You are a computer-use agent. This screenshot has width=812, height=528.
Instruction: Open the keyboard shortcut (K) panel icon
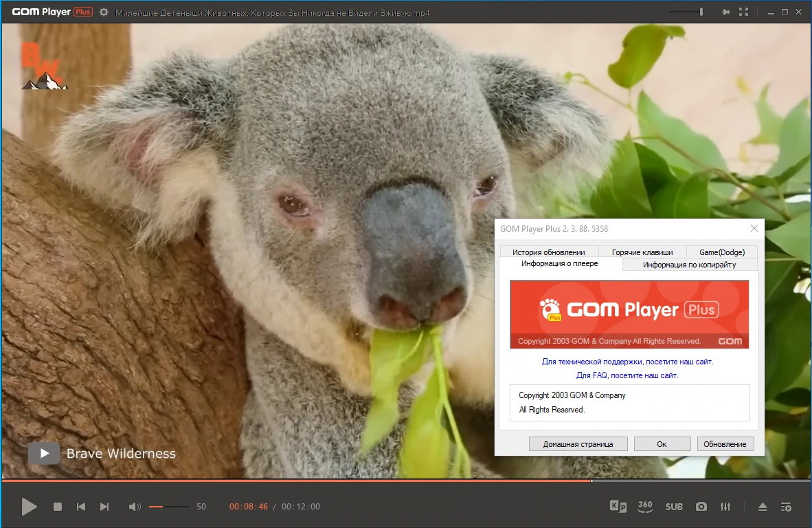(x=618, y=506)
